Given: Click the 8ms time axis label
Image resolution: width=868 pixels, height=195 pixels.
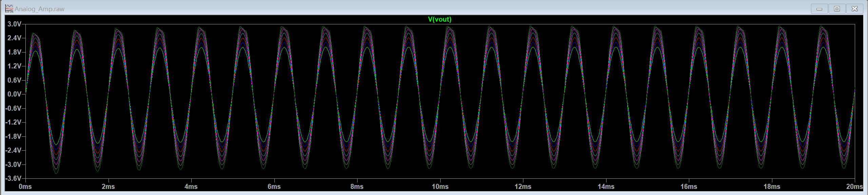Looking at the screenshot, I should click(x=357, y=187).
